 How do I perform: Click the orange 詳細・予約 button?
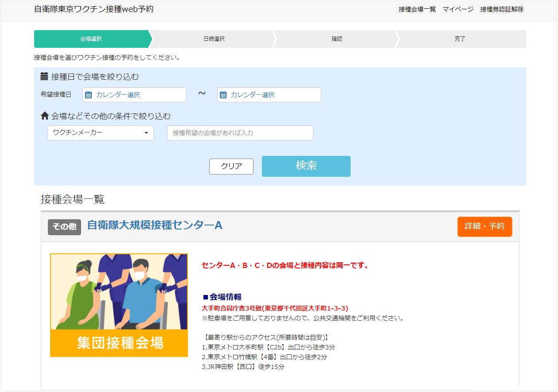click(485, 227)
